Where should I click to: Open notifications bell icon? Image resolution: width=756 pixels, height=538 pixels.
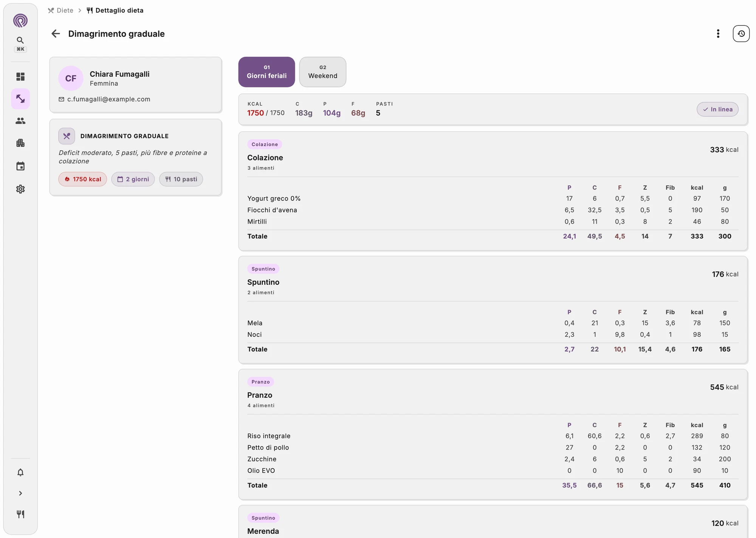(20, 472)
